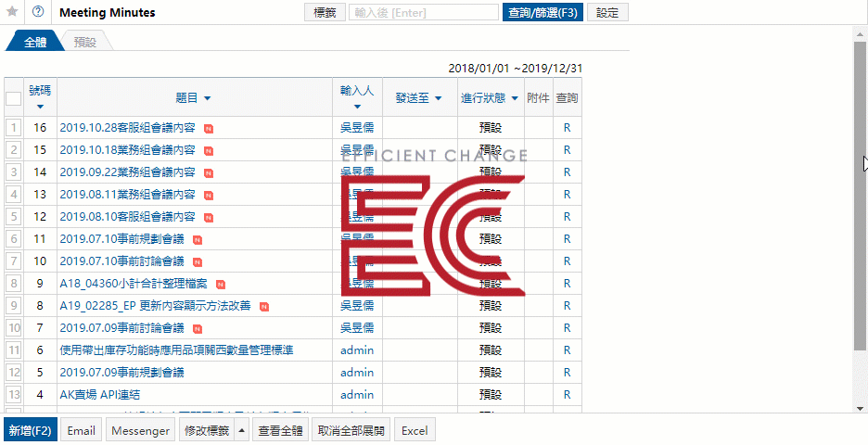Image resolution: width=868 pixels, height=445 pixels.
Task: Click 吳昱儒 author in row number 7
Action: pos(357,327)
